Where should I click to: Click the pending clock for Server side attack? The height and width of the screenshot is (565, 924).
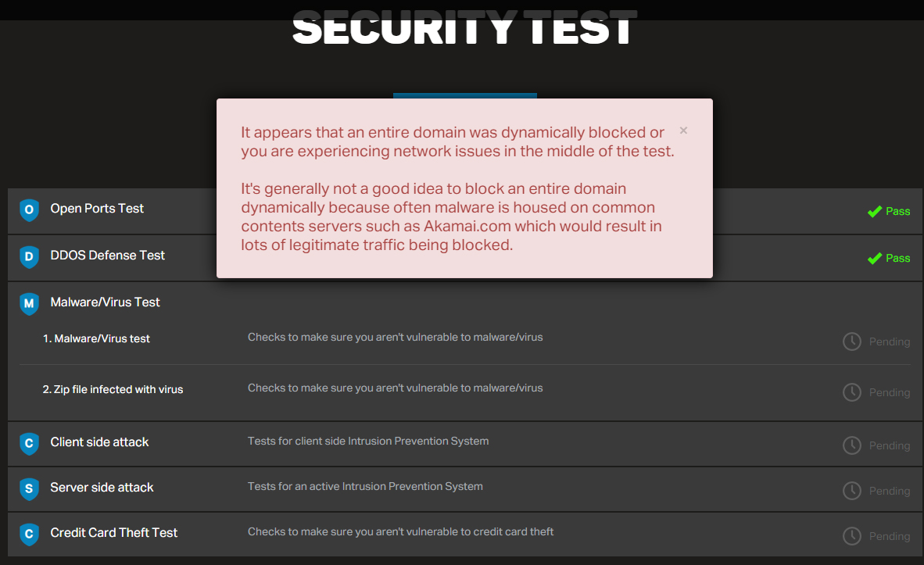click(x=851, y=491)
